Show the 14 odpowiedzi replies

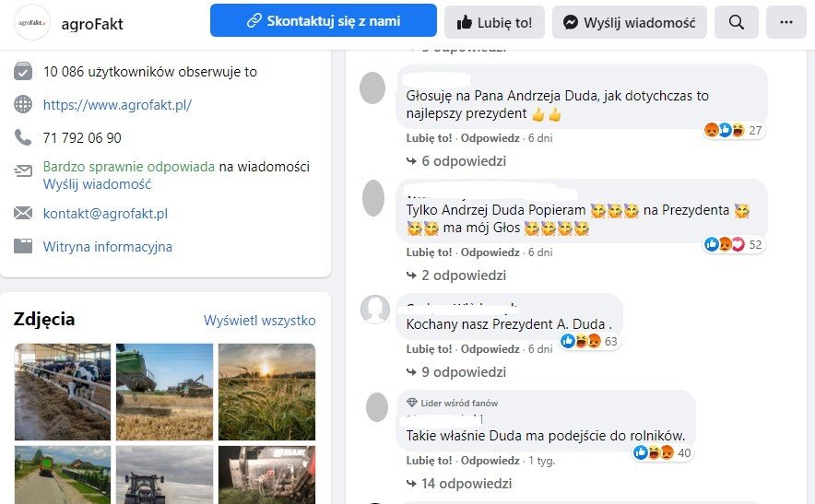coord(459,484)
